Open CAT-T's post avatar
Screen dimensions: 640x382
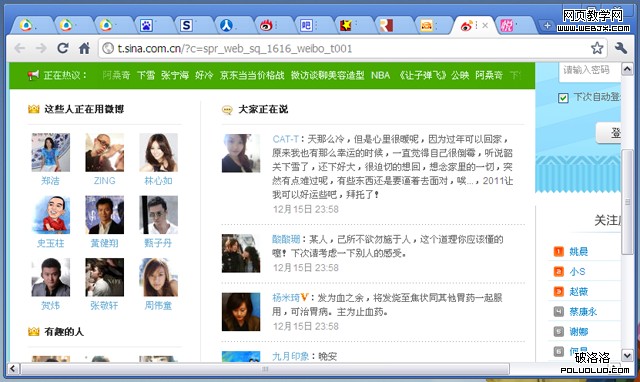click(241, 153)
